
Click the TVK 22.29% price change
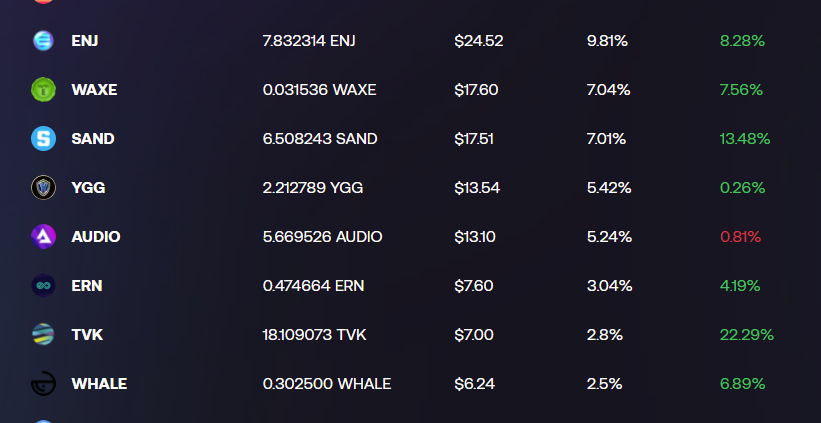[x=746, y=334]
